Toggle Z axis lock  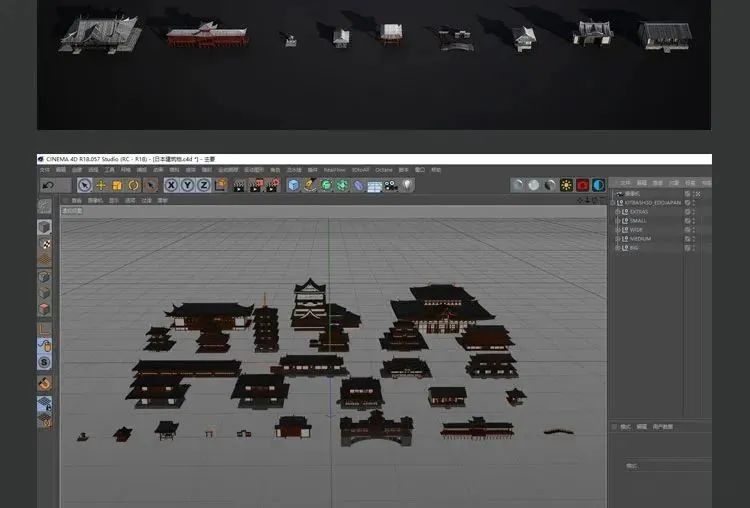(x=204, y=185)
